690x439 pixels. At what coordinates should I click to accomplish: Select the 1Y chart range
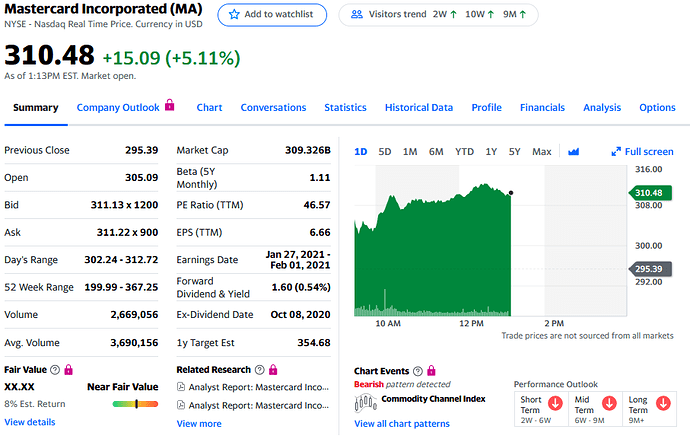[491, 152]
